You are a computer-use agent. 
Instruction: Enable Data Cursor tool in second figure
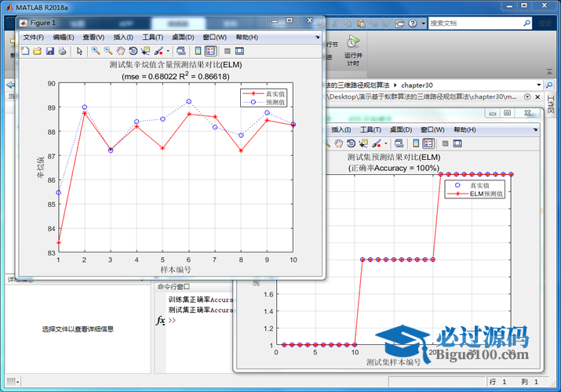(x=363, y=143)
